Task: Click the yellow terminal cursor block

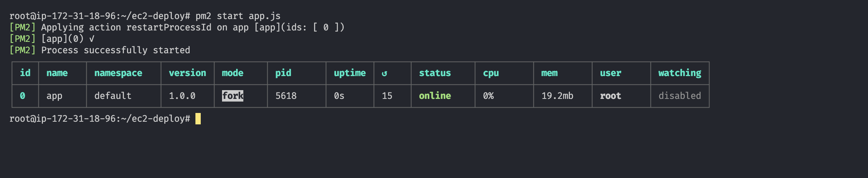Action: [198, 119]
